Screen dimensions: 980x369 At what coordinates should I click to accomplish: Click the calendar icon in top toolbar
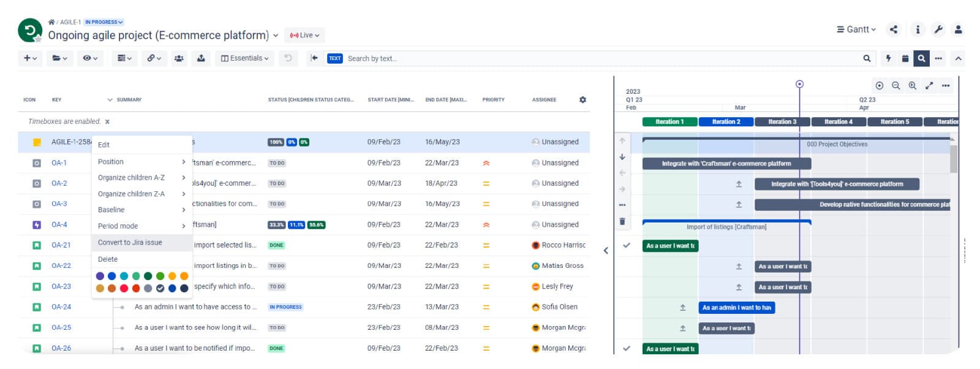click(x=905, y=58)
